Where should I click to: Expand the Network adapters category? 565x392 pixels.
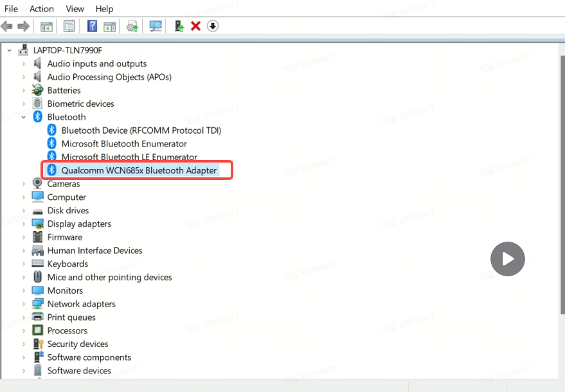[24, 304]
